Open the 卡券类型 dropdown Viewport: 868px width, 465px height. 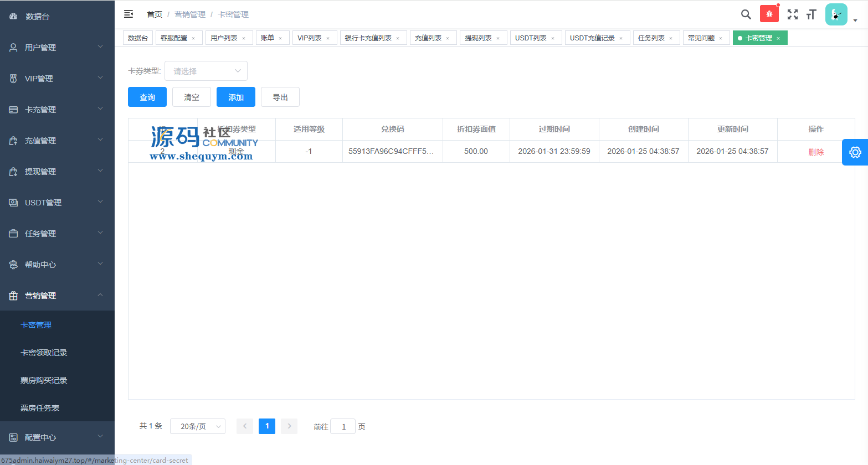206,71
